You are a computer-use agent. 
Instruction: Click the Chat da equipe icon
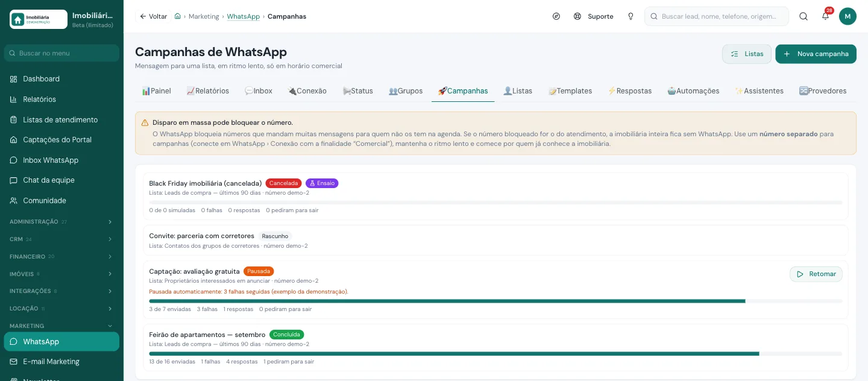click(14, 180)
